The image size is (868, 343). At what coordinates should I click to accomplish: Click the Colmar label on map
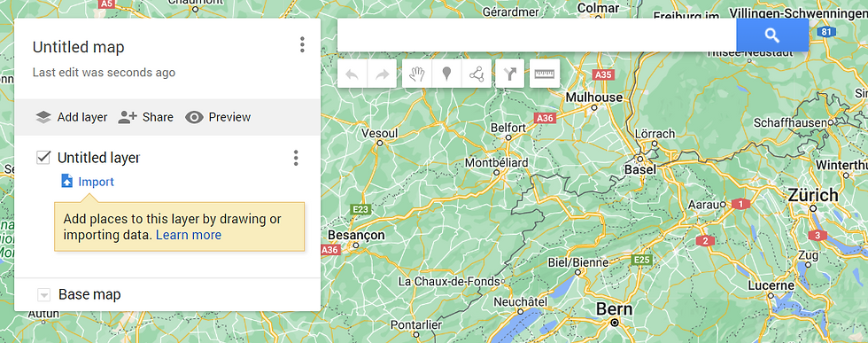[598, 8]
